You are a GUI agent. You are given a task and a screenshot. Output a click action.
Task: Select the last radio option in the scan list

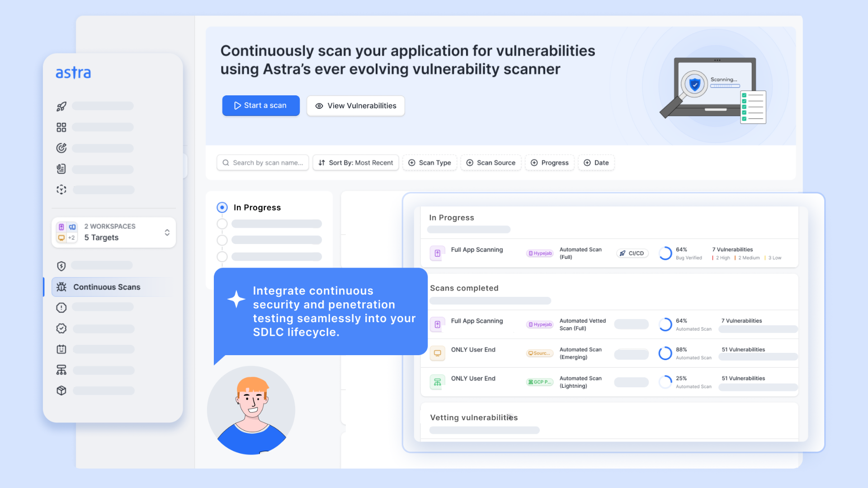222,256
